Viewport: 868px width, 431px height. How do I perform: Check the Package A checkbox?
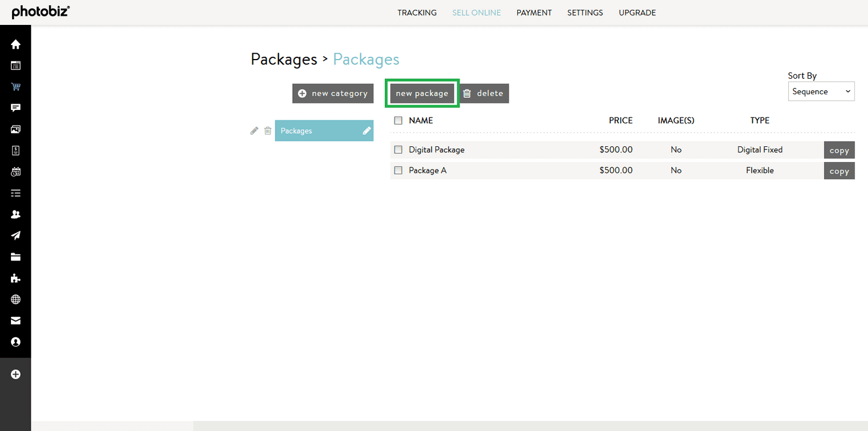[x=398, y=170]
